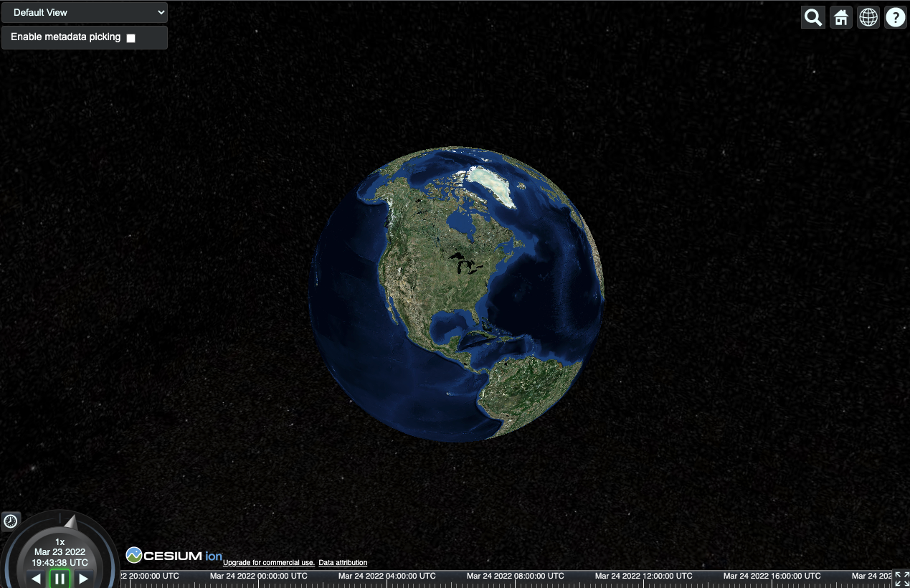Open the navigation help question mark

point(895,16)
